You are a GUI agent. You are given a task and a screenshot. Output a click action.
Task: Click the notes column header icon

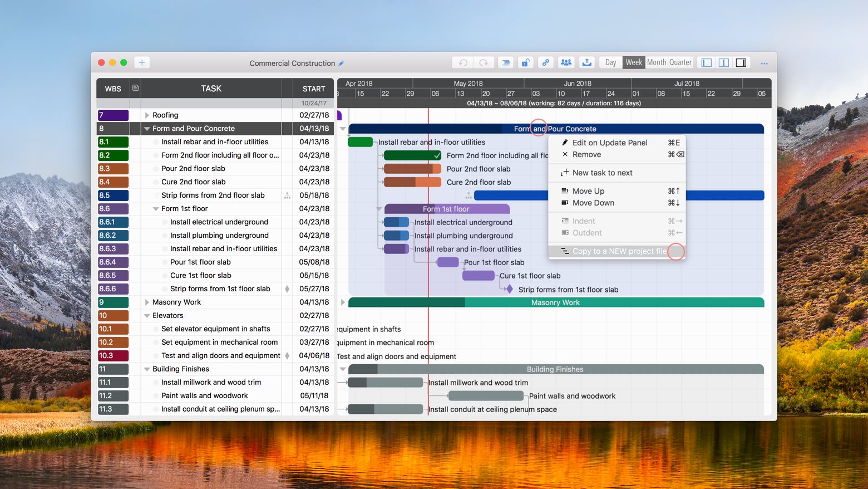pyautogui.click(x=135, y=88)
